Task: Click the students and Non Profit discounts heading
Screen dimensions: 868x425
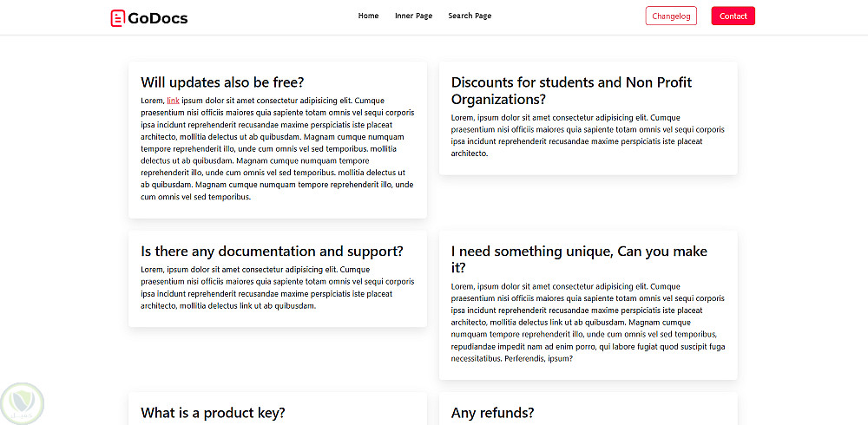Action: click(x=571, y=90)
